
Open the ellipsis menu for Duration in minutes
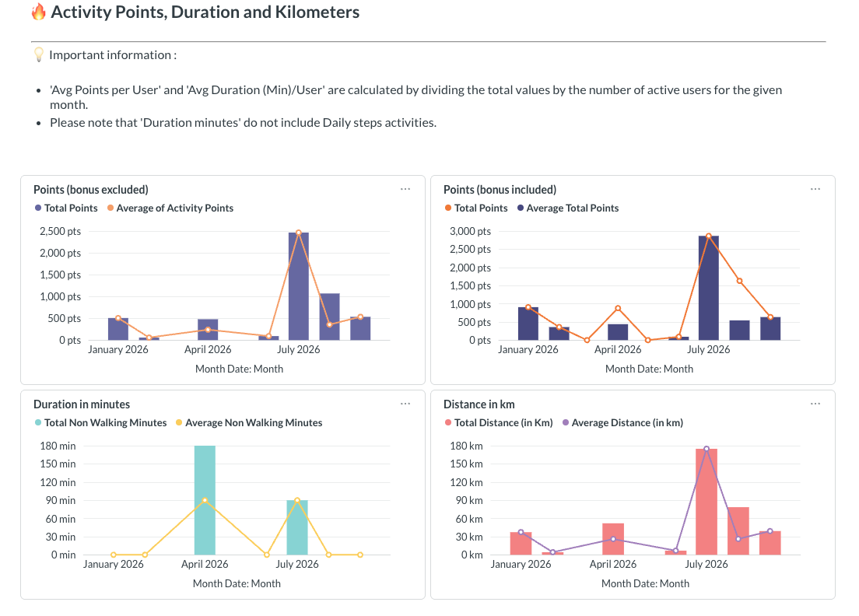405,404
